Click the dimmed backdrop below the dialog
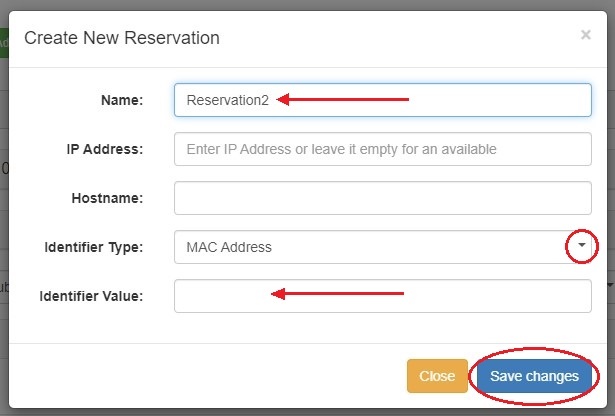 click(x=300, y=411)
